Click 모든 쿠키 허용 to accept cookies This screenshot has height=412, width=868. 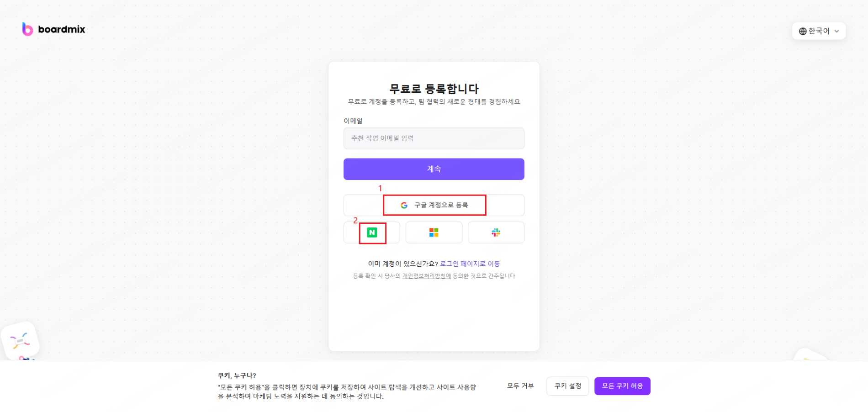click(622, 386)
